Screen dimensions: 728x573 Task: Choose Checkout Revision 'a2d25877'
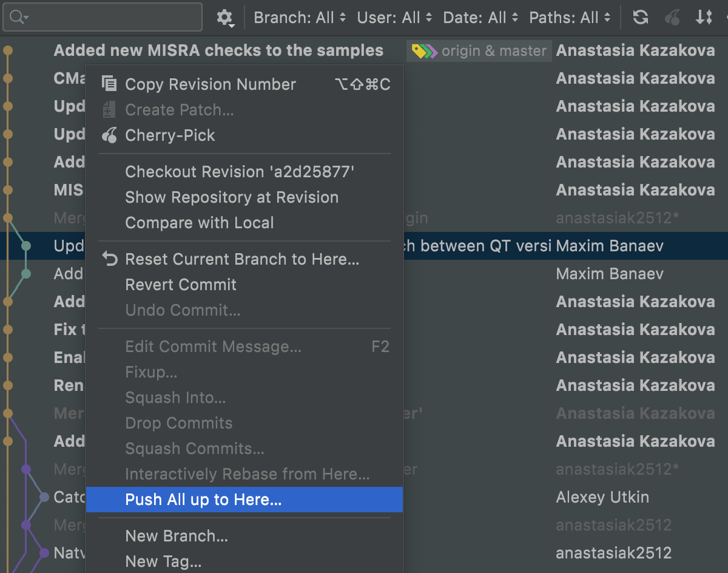tap(244, 172)
